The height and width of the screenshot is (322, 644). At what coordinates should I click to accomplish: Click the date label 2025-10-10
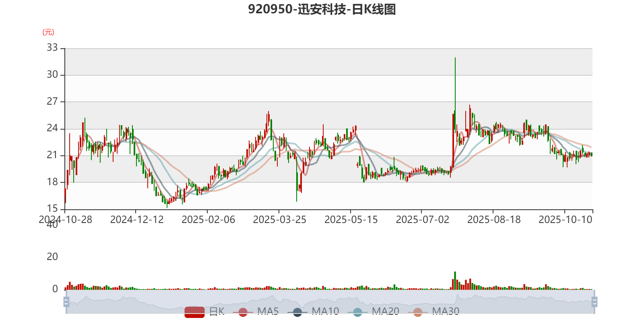[x=566, y=220]
